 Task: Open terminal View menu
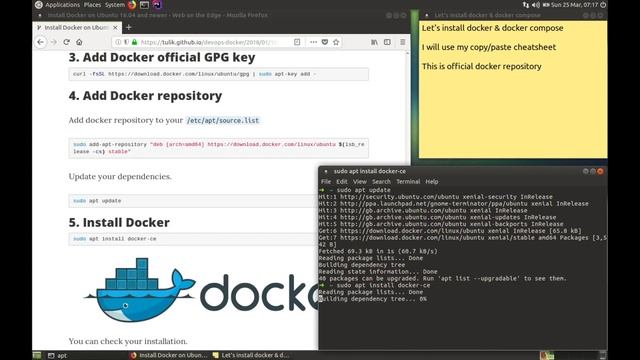[x=360, y=182]
